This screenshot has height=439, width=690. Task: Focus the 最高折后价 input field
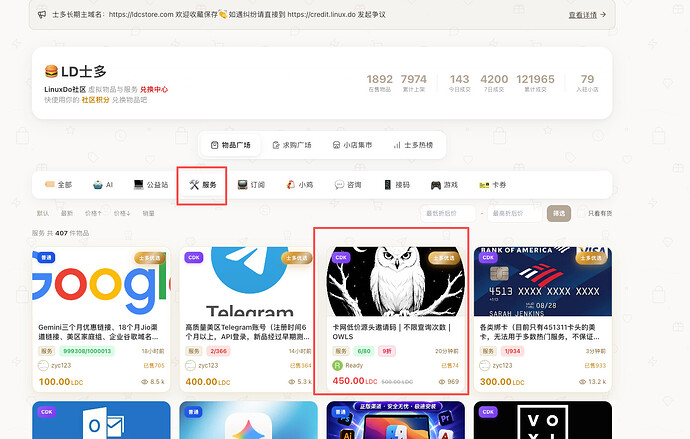(x=514, y=213)
